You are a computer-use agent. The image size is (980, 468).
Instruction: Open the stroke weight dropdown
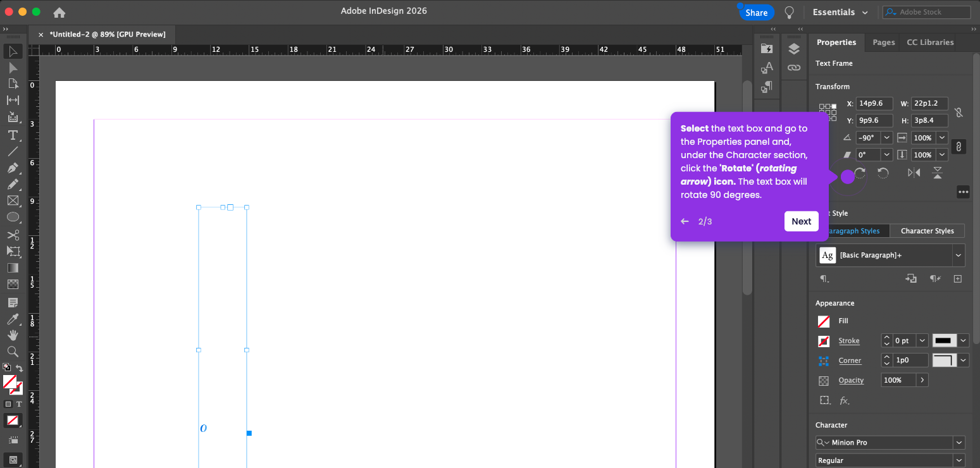tap(922, 340)
